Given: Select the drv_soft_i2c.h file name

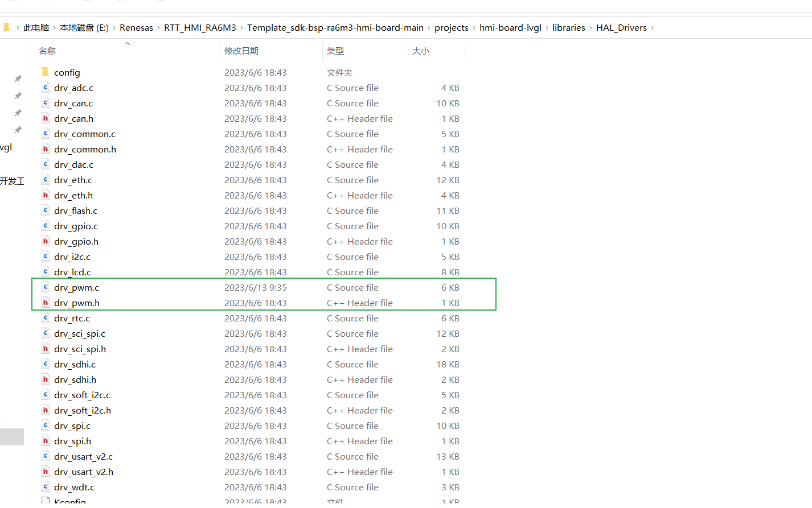Looking at the screenshot, I should (x=83, y=410).
